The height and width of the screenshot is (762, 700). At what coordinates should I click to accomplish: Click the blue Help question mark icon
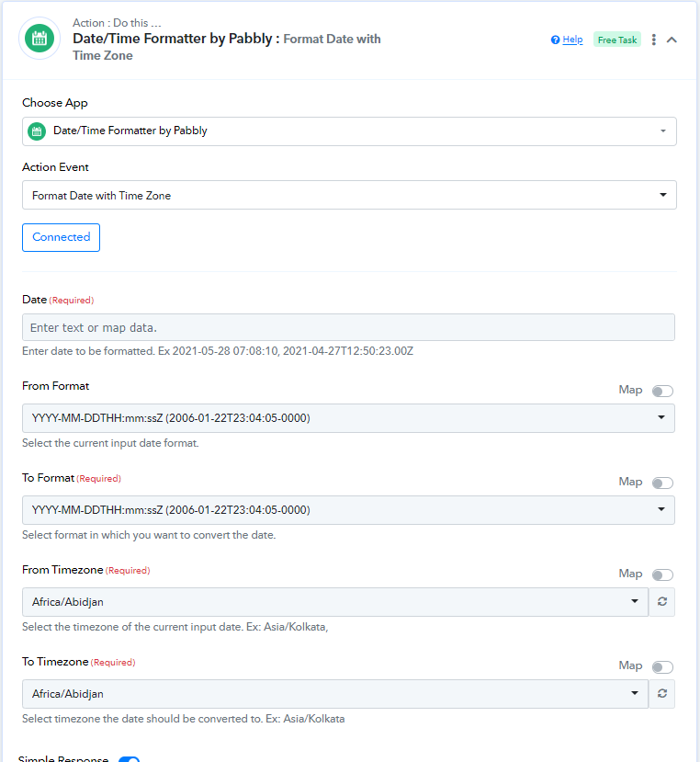pos(555,40)
